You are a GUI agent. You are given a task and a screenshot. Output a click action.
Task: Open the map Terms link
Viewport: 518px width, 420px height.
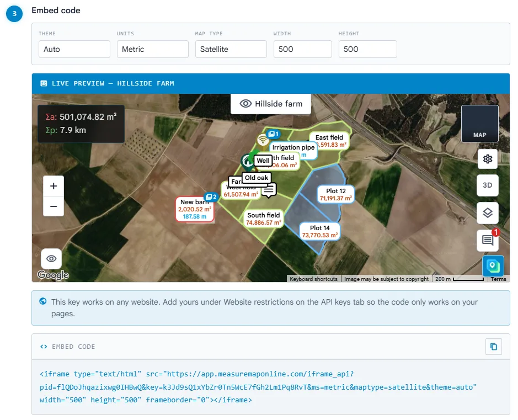(x=498, y=279)
